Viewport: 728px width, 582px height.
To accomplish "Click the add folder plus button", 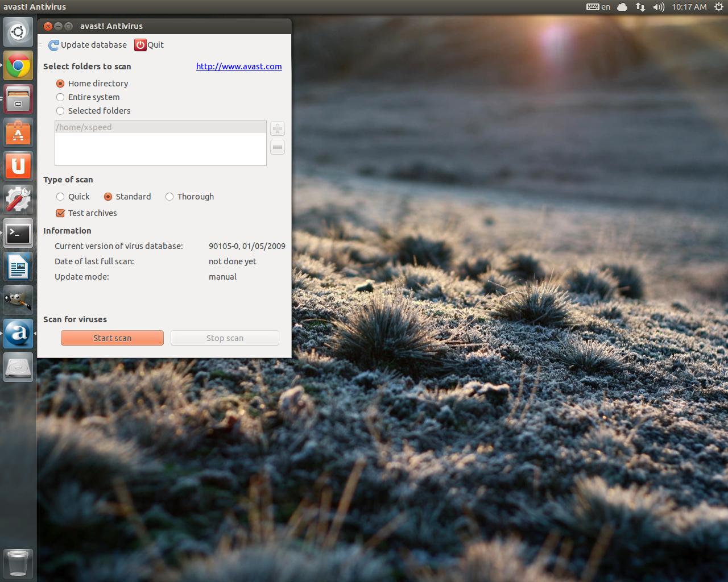I will click(278, 128).
